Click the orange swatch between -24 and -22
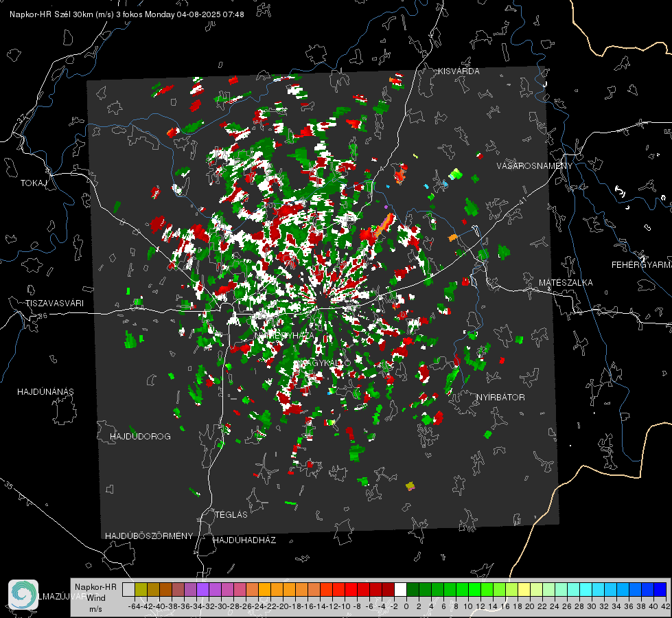The width and height of the screenshot is (672, 618). tap(264, 589)
